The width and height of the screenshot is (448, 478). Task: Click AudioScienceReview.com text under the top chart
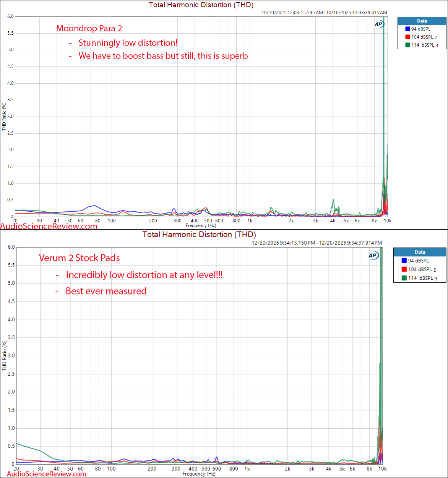point(49,226)
